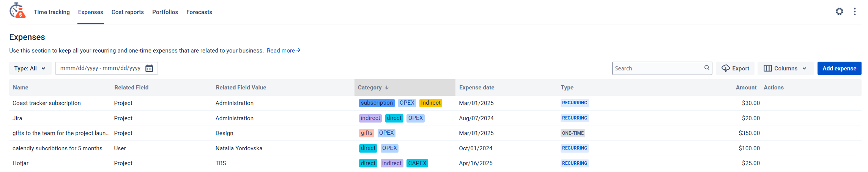
Task: Click the User related field cell
Action: [x=120, y=148]
